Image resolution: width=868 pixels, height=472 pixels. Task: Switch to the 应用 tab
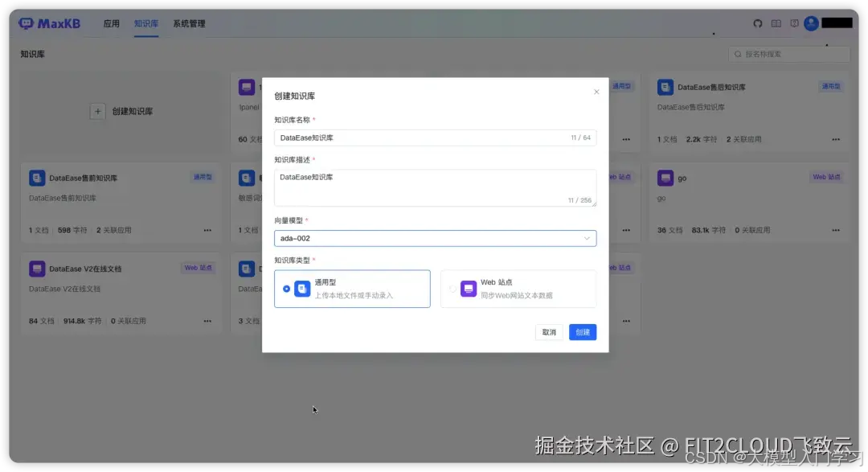point(111,24)
